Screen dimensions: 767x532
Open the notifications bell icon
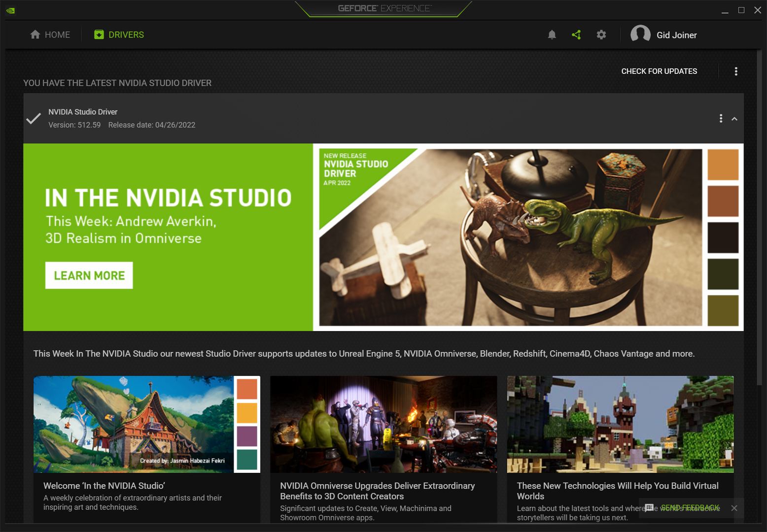click(x=552, y=34)
